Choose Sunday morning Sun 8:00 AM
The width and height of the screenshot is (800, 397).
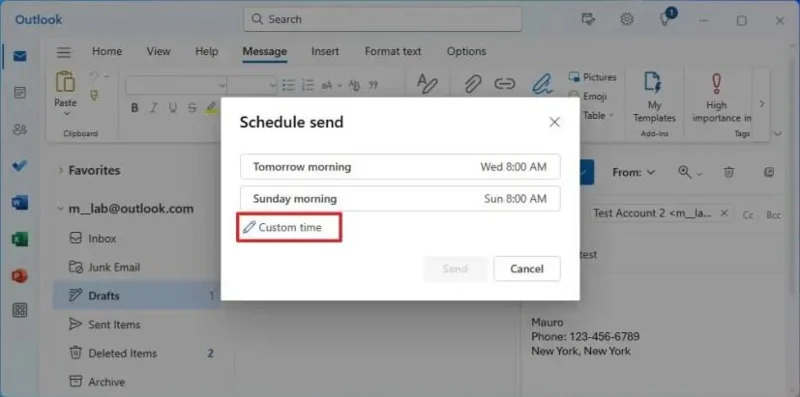pyautogui.click(x=400, y=199)
